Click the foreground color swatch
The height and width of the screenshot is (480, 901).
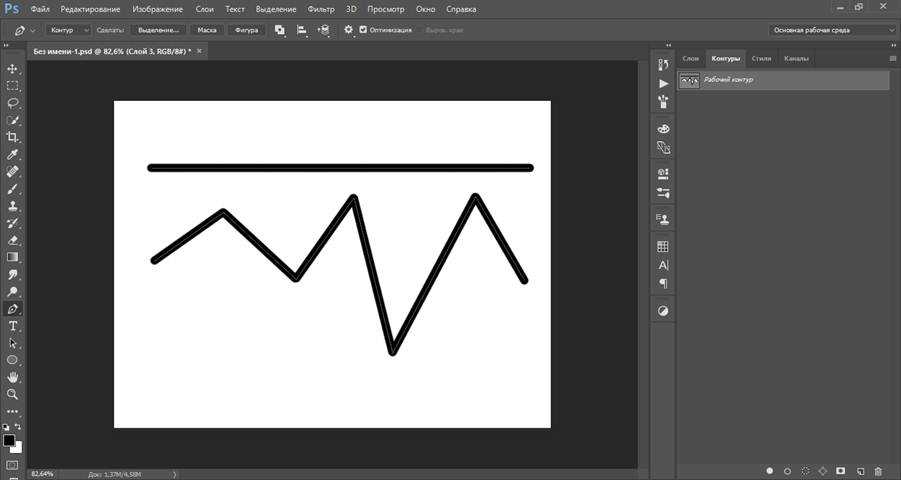(x=9, y=440)
